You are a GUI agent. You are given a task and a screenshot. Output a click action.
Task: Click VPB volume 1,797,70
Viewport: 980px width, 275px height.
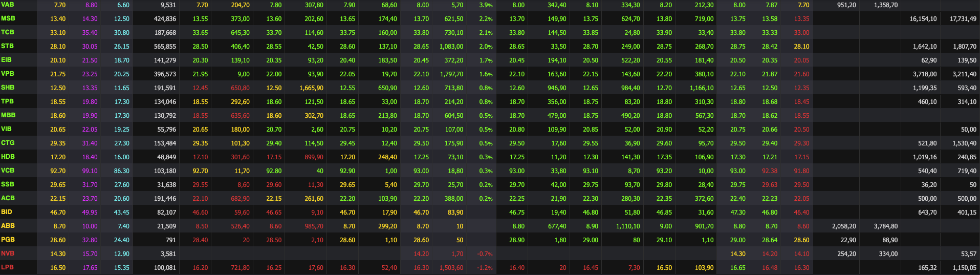[451, 74]
